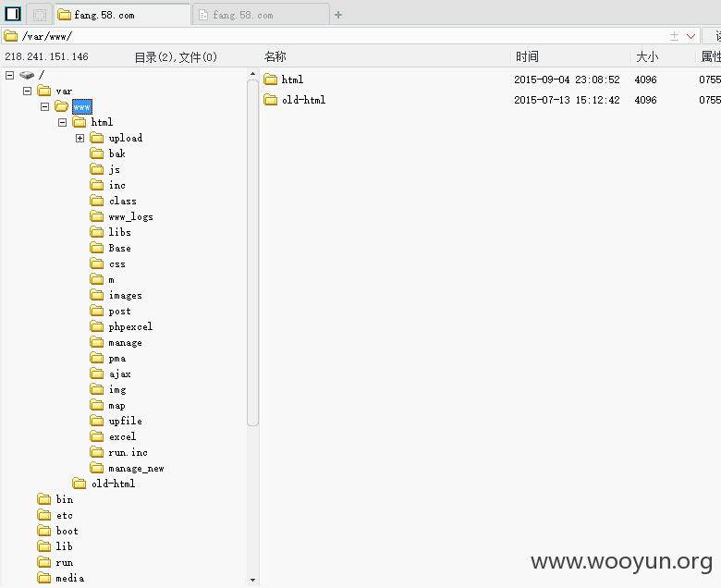This screenshot has width=721, height=588.
Task: Select the old-html folder in tree
Action: [113, 484]
